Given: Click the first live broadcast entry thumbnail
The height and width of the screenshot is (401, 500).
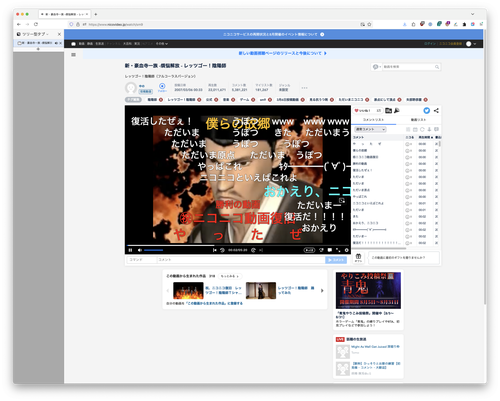Looking at the screenshot, I should point(343,352).
